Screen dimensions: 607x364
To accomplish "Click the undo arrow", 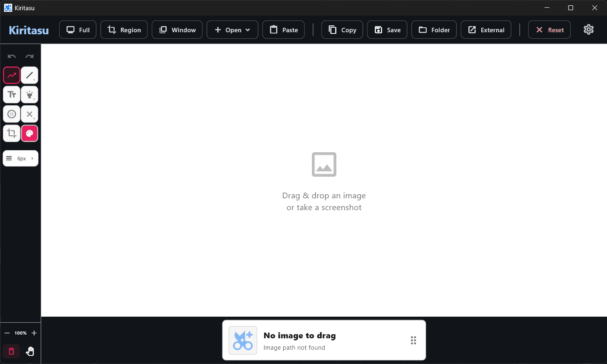I will tap(12, 56).
